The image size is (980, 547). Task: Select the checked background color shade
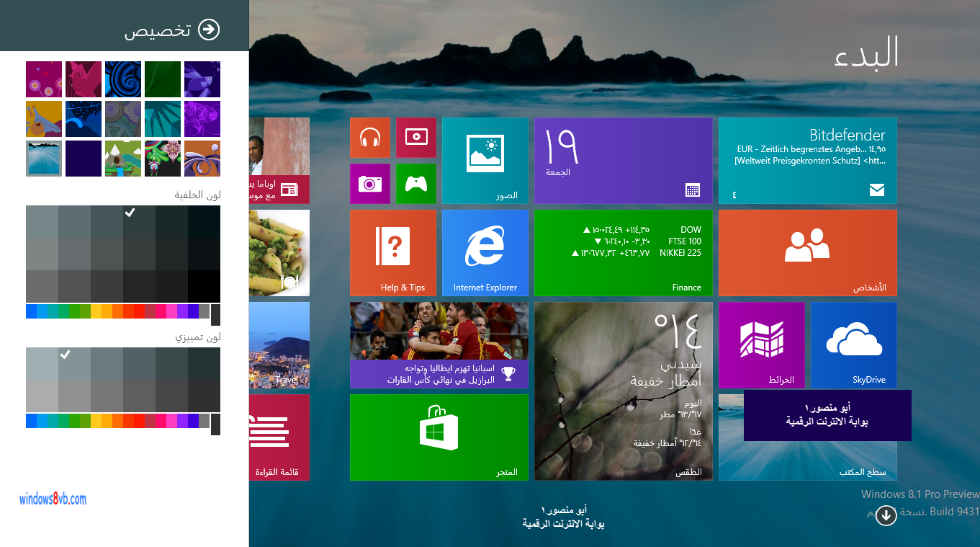coord(139,221)
